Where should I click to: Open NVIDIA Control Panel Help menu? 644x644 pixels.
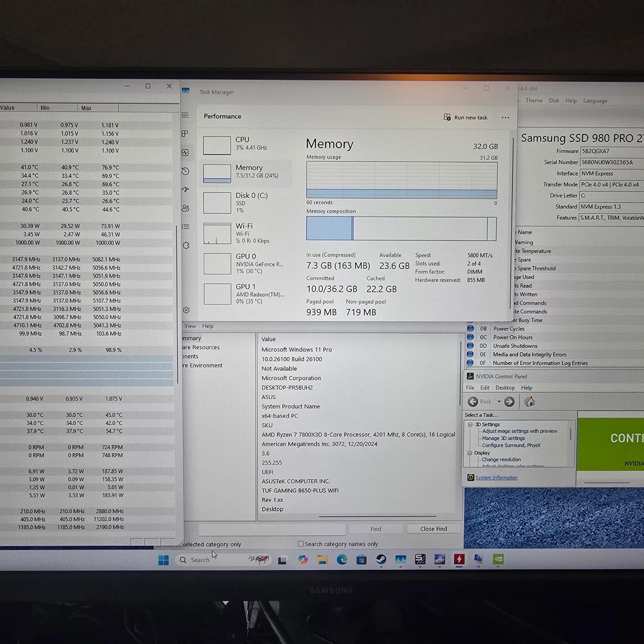527,388
